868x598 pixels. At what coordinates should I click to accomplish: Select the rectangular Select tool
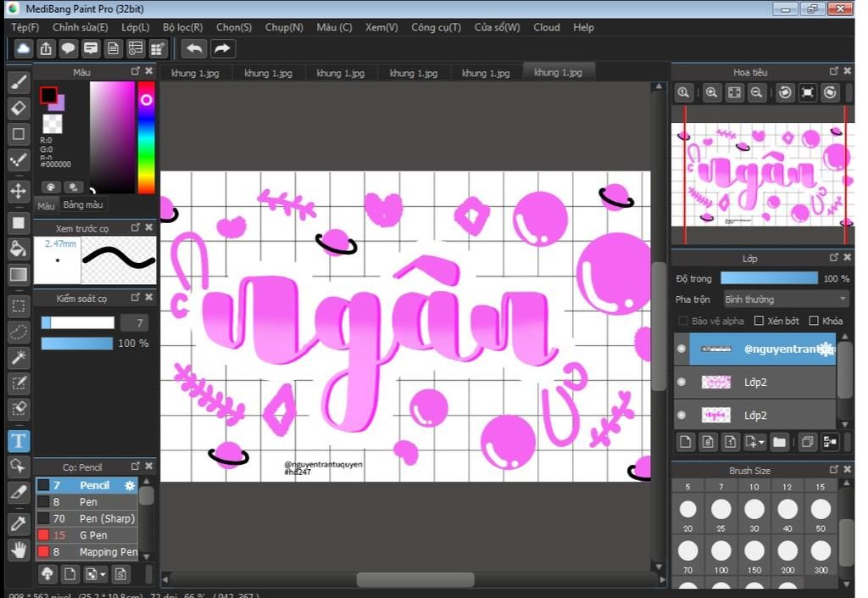coord(19,306)
